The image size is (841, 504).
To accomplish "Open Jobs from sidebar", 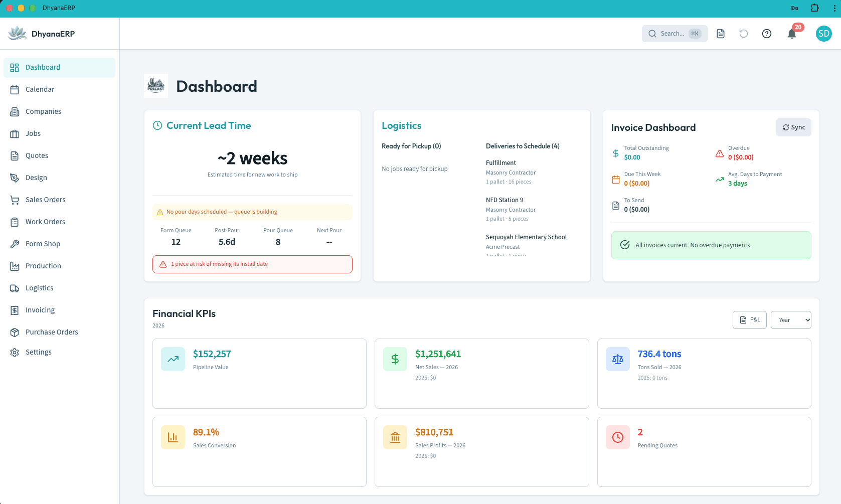I will tap(59, 133).
